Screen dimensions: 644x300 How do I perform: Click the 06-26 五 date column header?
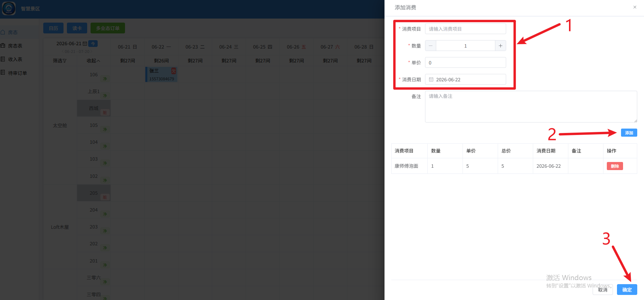[x=296, y=47]
